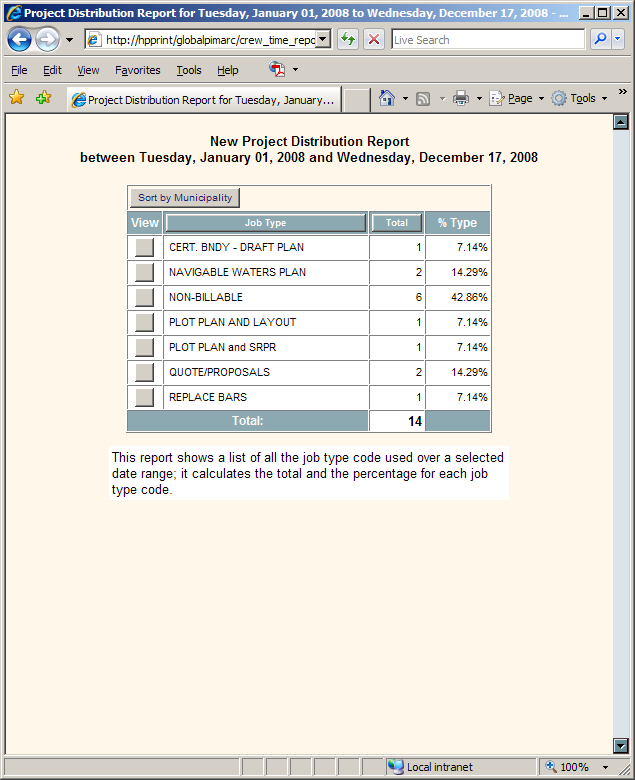Open the Edit menu
The height and width of the screenshot is (780, 635).
tap(52, 70)
